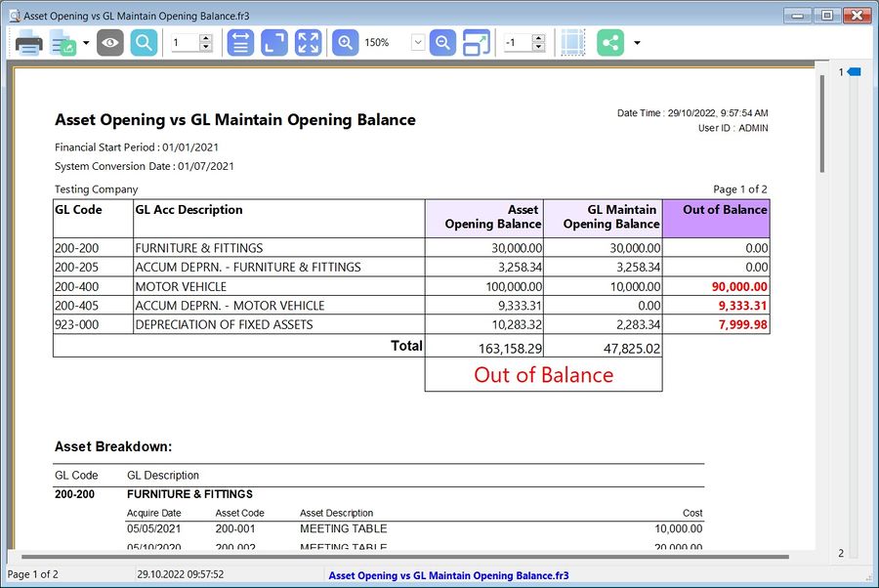Select fit page width view
Screen dimensions: 879x588
point(240,43)
